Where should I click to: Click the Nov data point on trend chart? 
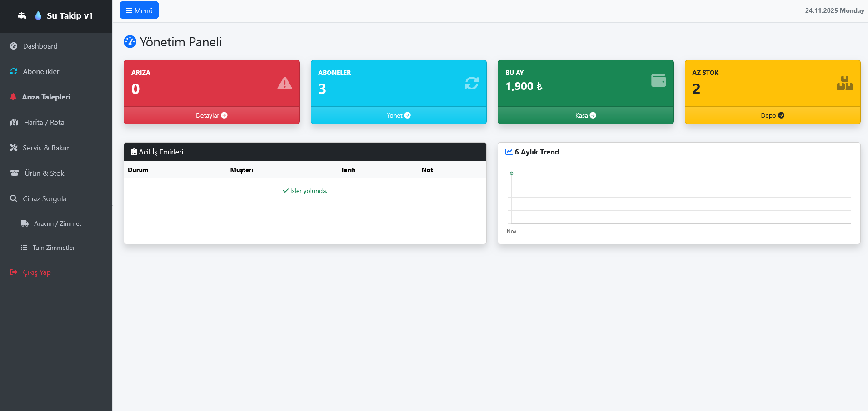(511, 173)
